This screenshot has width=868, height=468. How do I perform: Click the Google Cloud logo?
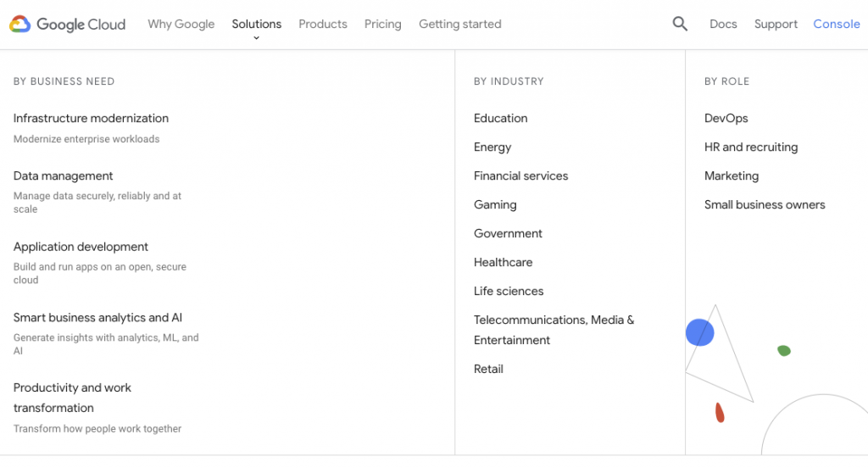pyautogui.click(x=68, y=25)
